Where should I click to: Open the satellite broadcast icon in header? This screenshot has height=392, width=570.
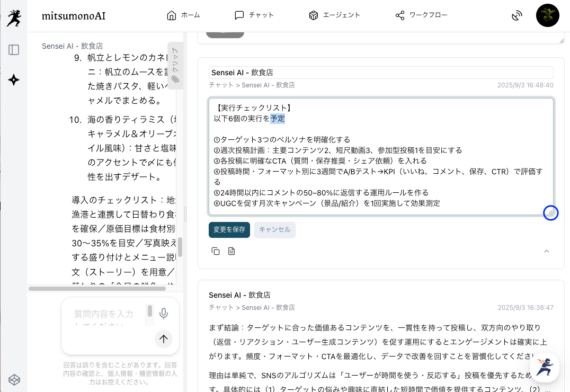point(516,16)
